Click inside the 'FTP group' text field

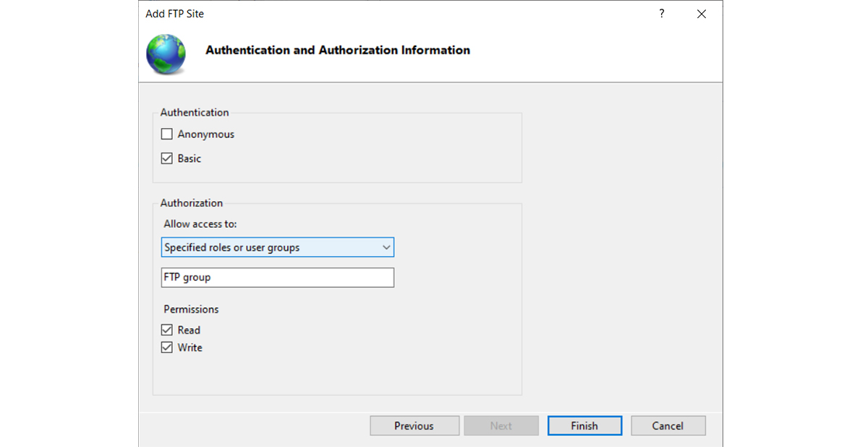click(x=289, y=277)
